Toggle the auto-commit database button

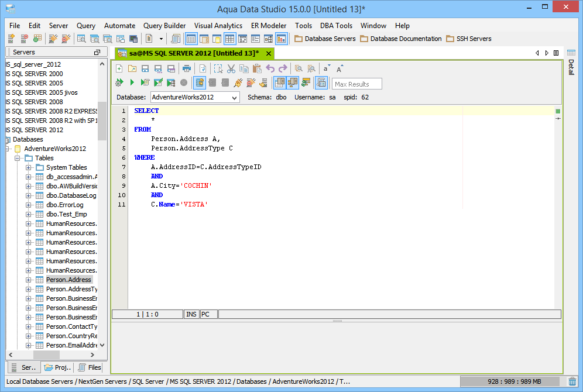(200, 82)
